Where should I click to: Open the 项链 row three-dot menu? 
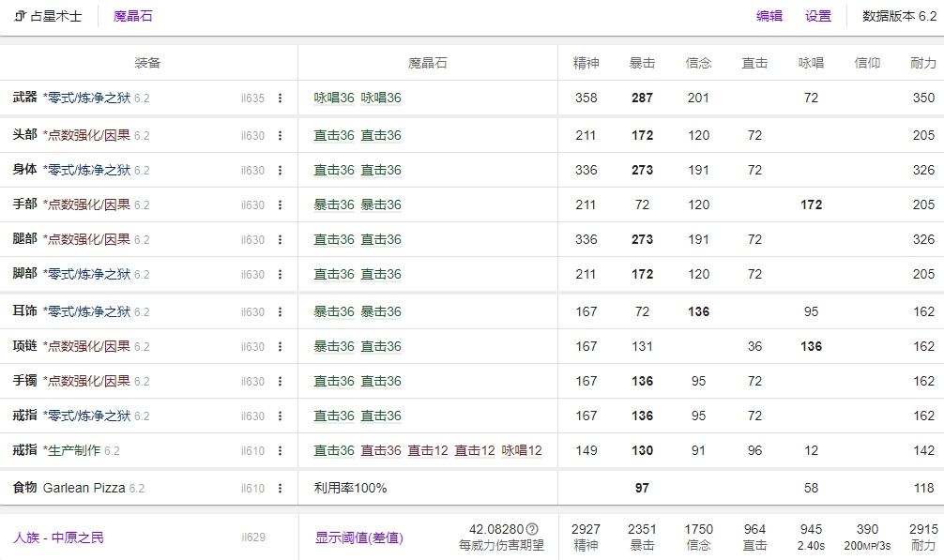coord(280,347)
